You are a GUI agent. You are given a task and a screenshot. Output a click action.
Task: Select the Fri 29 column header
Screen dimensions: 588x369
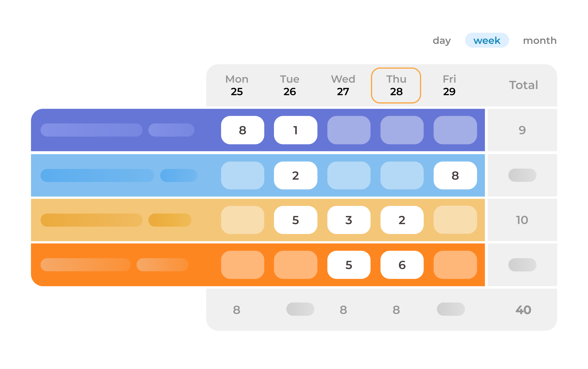click(449, 85)
